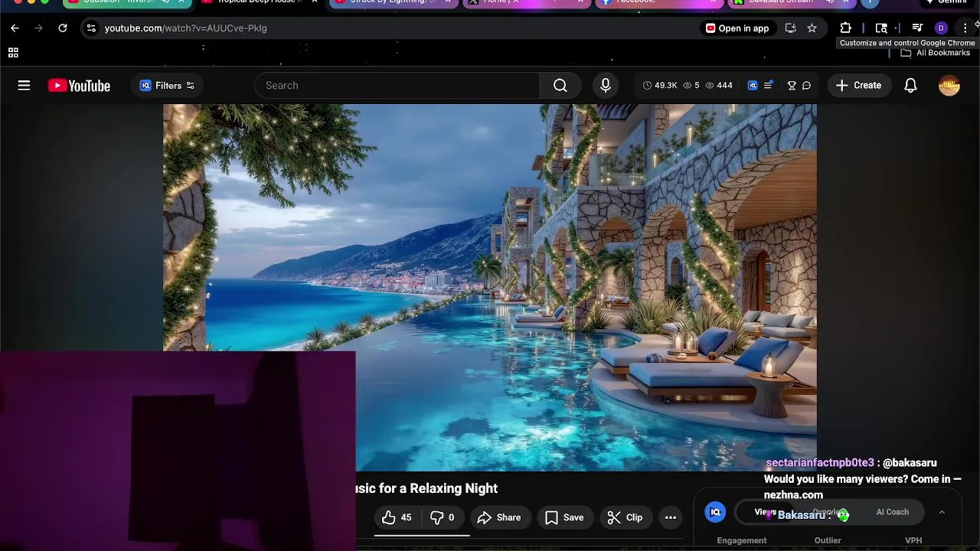Open more actions three-dot button under video
The image size is (980, 551).
pyautogui.click(x=671, y=518)
